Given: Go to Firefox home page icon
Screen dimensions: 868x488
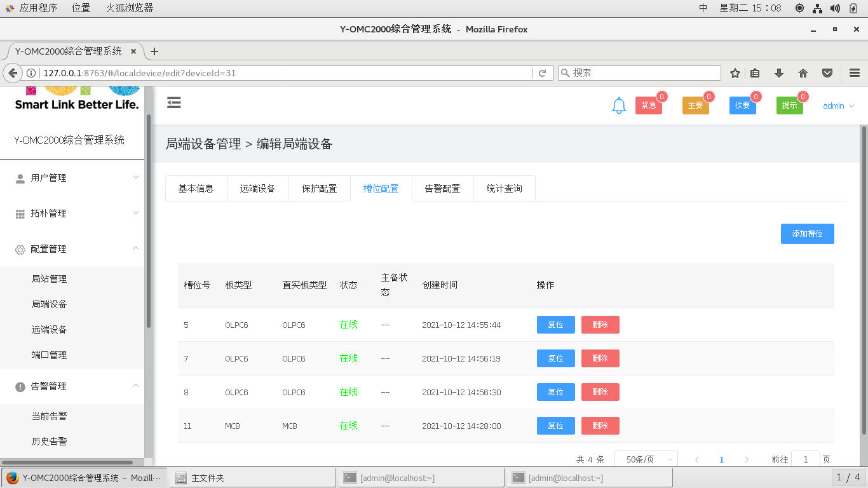Looking at the screenshot, I should tap(803, 73).
